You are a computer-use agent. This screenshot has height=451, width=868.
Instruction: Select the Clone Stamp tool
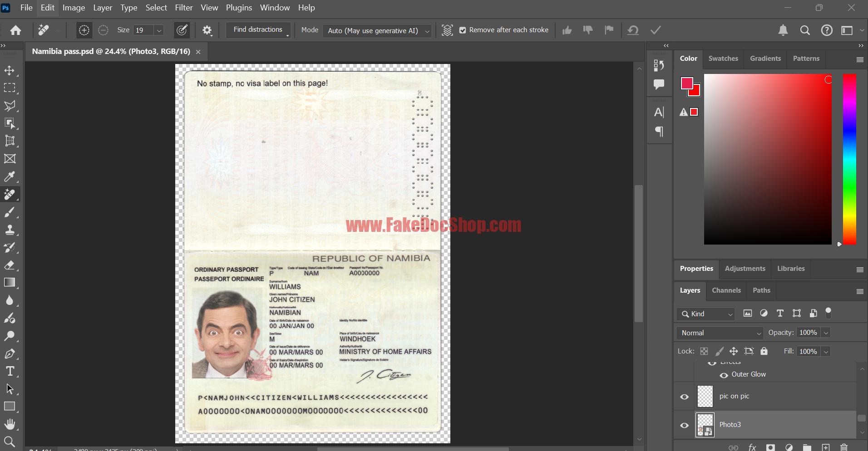(10, 230)
